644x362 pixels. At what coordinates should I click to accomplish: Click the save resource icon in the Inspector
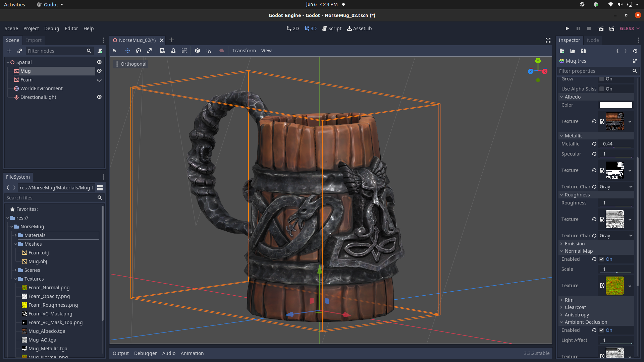583,51
